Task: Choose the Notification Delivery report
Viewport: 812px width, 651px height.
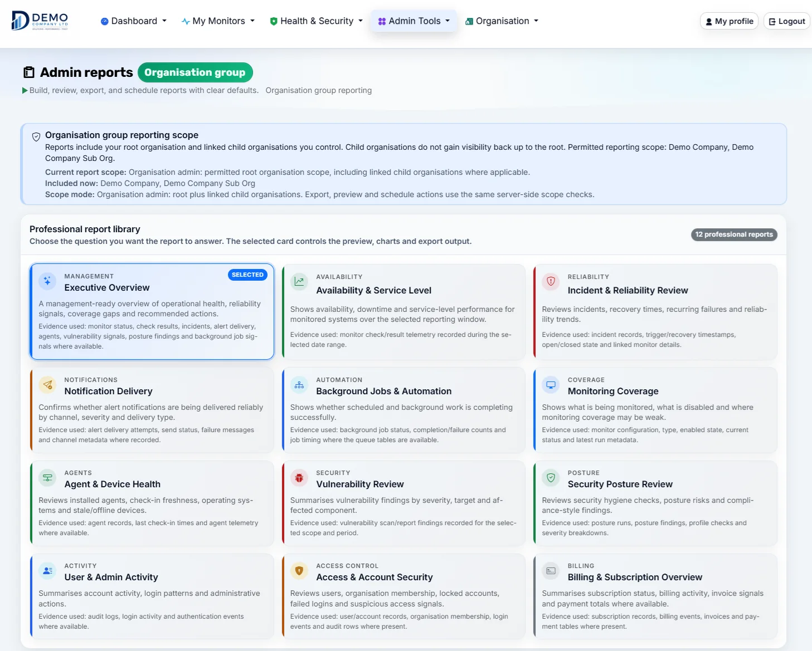Action: (152, 410)
